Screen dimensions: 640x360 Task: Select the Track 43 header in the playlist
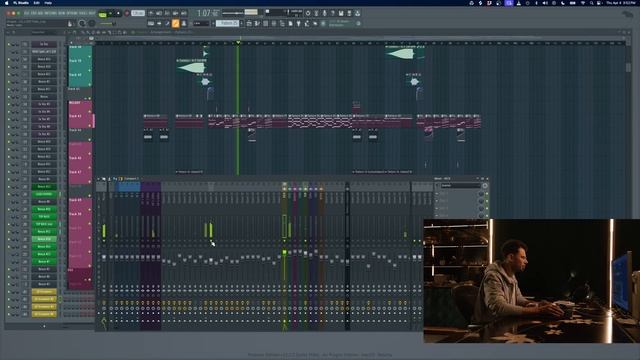80,120
